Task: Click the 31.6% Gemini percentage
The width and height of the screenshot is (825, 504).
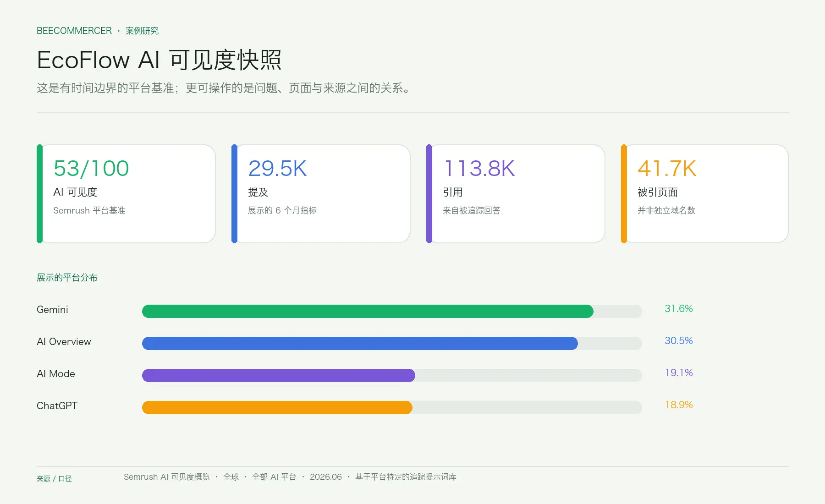Action: click(679, 309)
